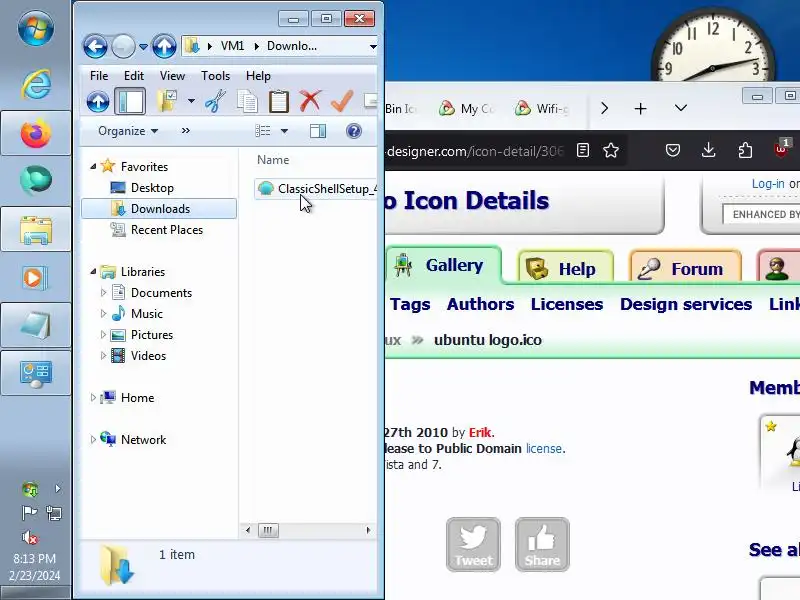Expand the Documents library
The height and width of the screenshot is (600, 800).
103,292
